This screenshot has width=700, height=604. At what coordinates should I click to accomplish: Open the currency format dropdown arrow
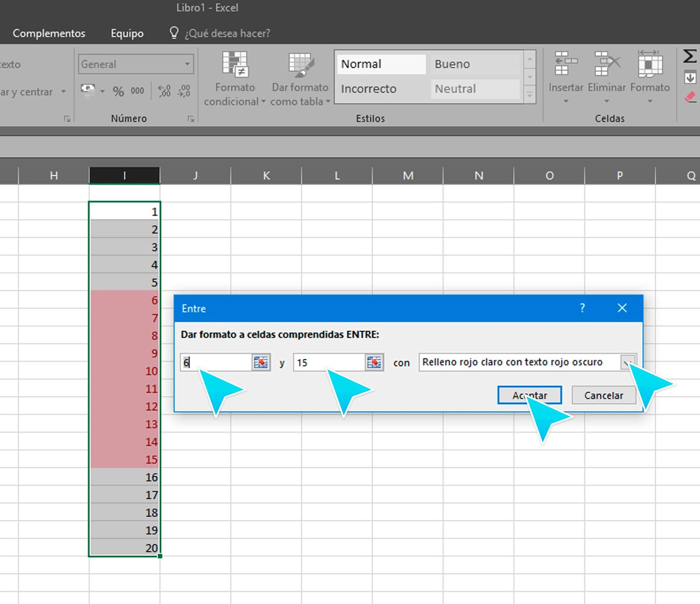[x=102, y=92]
